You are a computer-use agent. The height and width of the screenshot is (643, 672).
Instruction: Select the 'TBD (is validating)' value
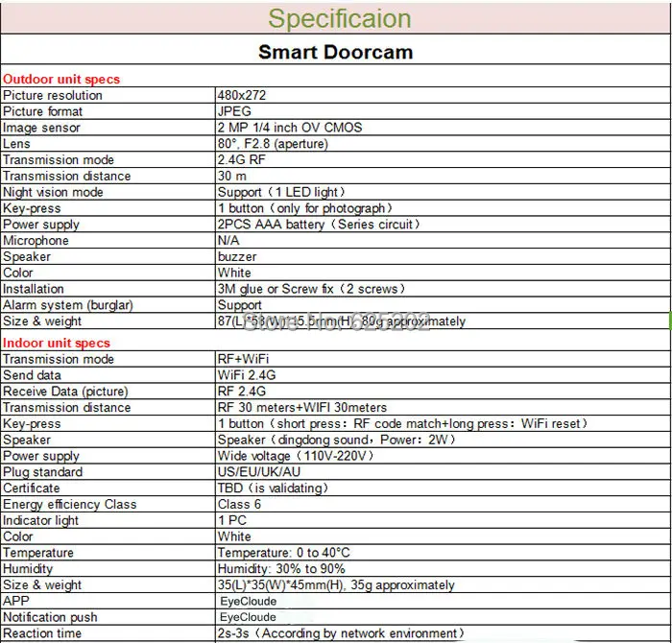pos(273,488)
